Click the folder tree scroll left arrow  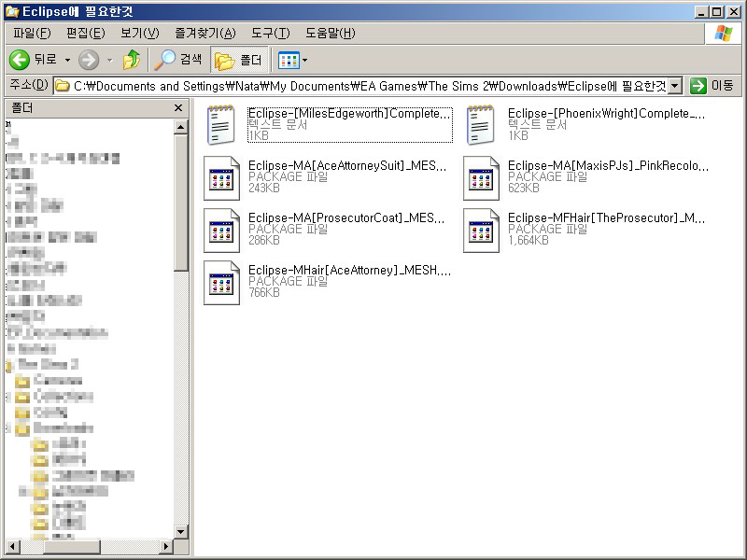(x=12, y=546)
